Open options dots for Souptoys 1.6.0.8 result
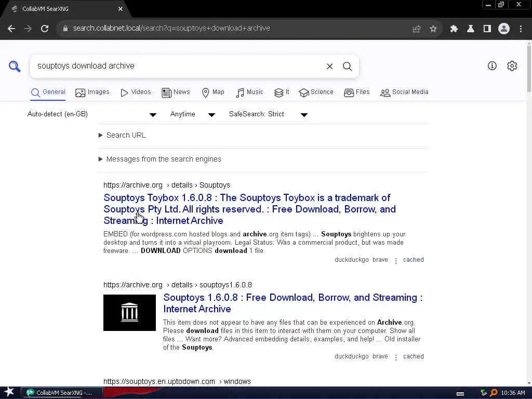The width and height of the screenshot is (532, 399). (x=395, y=357)
